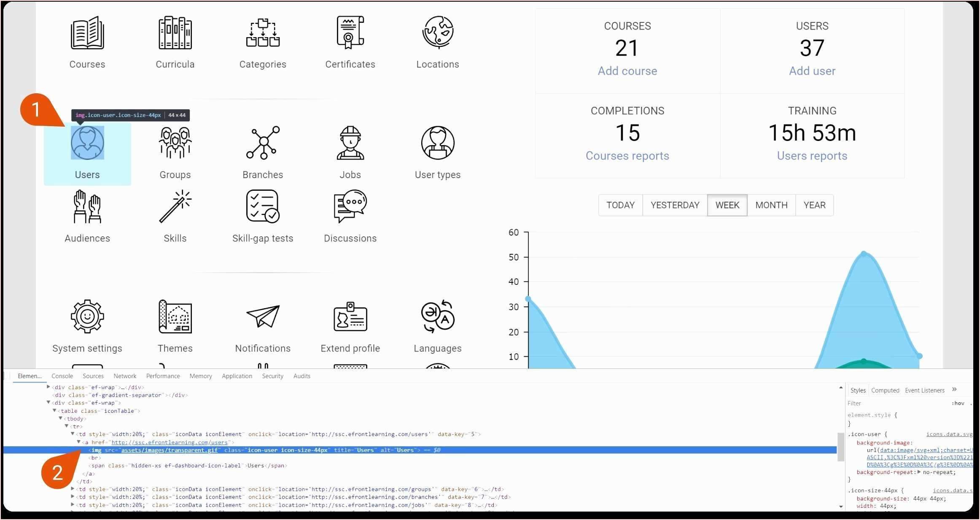Click the Branches network icon
980x520 pixels.
pyautogui.click(x=263, y=143)
